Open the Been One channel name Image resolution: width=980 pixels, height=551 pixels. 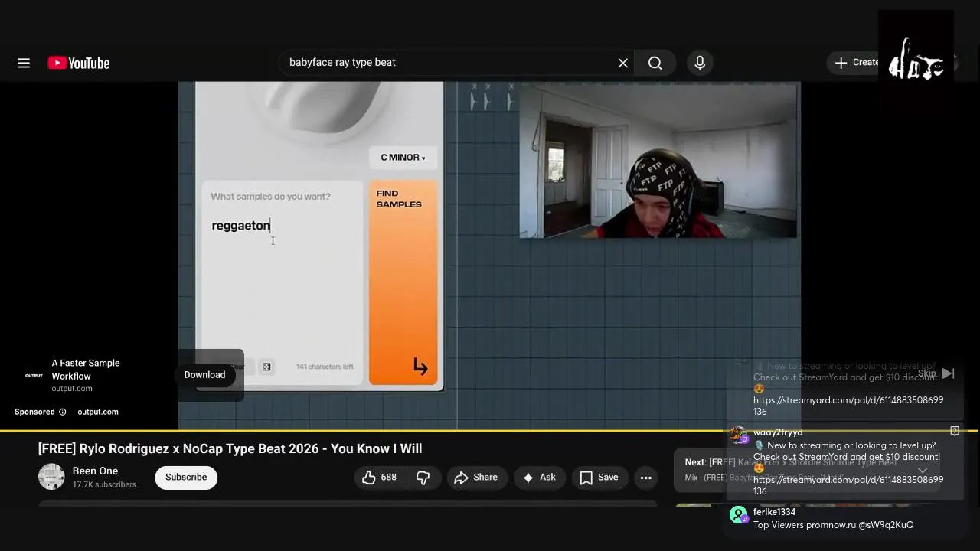point(95,471)
